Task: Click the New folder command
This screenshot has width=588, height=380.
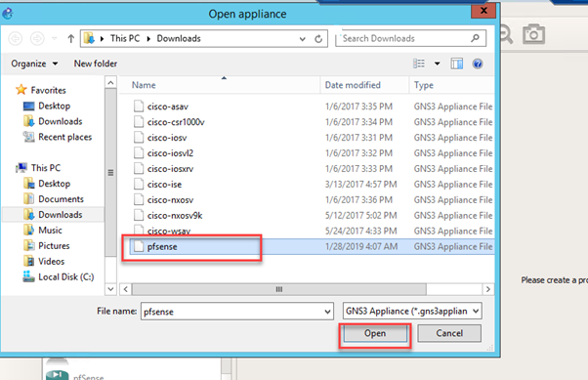Action: coord(96,63)
